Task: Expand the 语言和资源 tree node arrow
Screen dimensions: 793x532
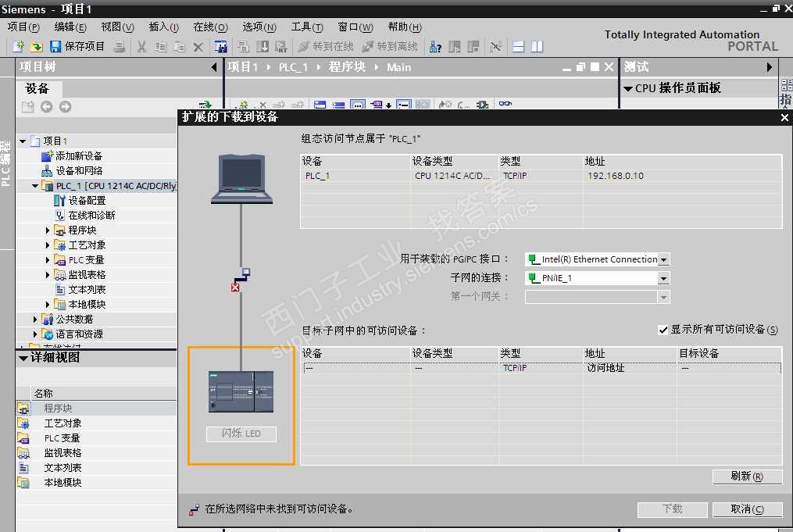Action: click(x=35, y=334)
